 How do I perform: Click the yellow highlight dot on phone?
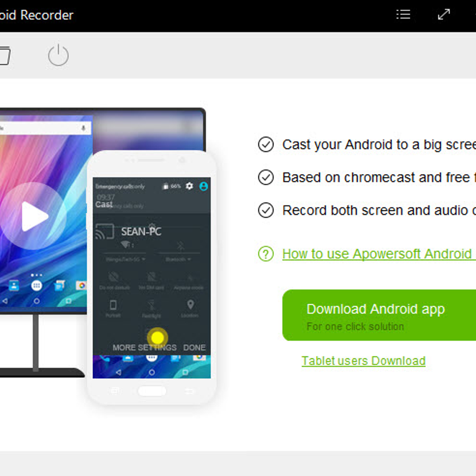[157, 338]
